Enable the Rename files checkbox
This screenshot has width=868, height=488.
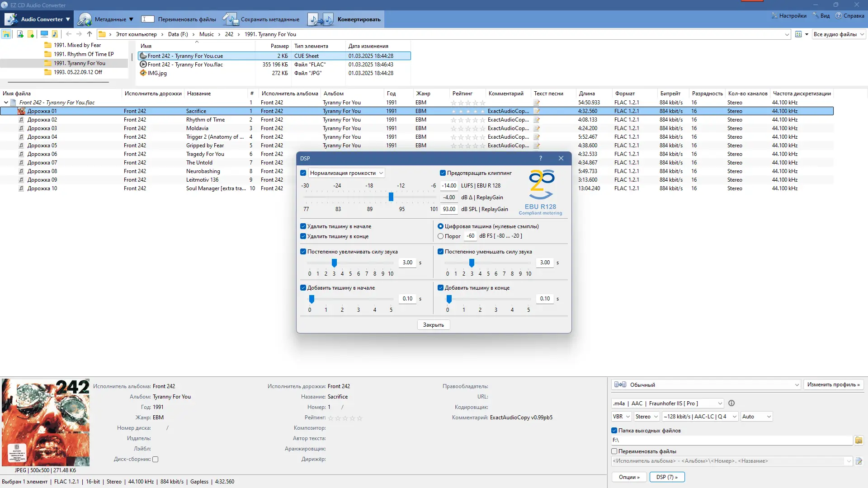click(x=614, y=451)
